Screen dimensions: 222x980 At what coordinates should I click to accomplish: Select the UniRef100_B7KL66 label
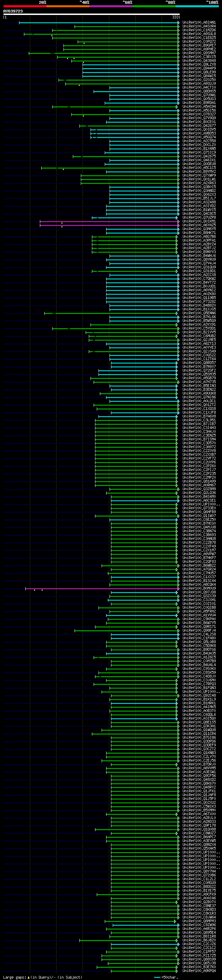(x=199, y=317)
